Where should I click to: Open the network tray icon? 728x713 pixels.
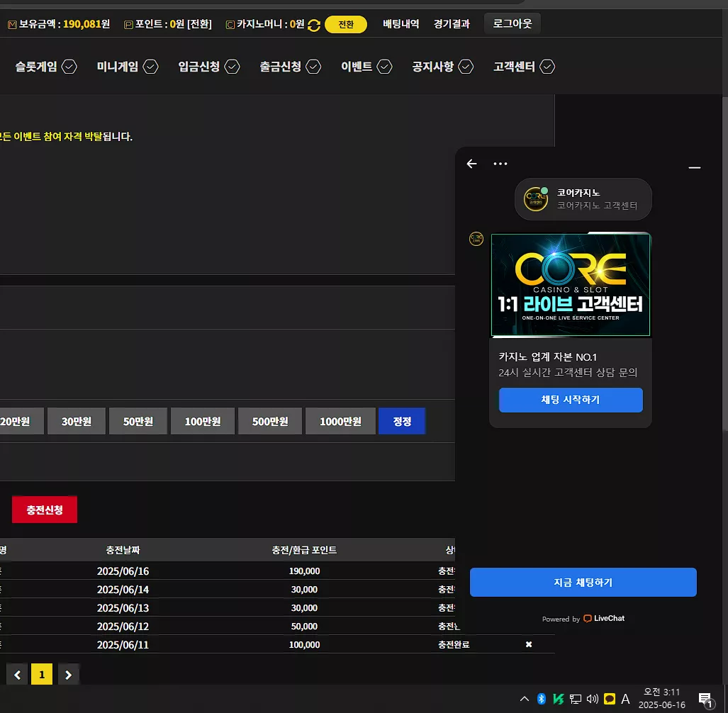[x=576, y=699]
